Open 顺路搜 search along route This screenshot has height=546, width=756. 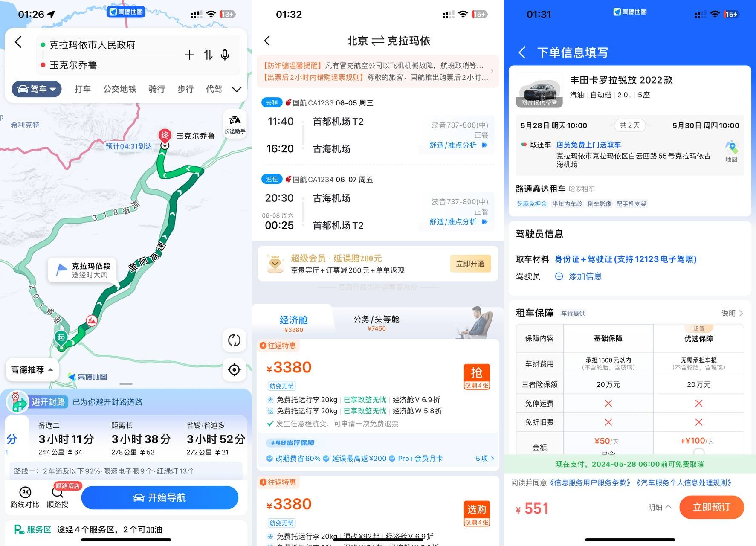(x=58, y=497)
